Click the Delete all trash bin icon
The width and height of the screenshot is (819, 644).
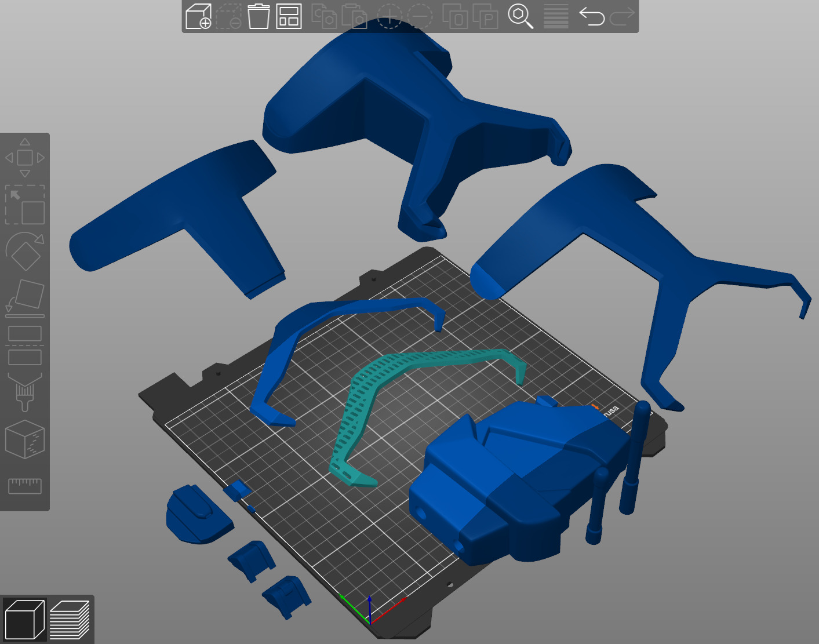tap(259, 16)
